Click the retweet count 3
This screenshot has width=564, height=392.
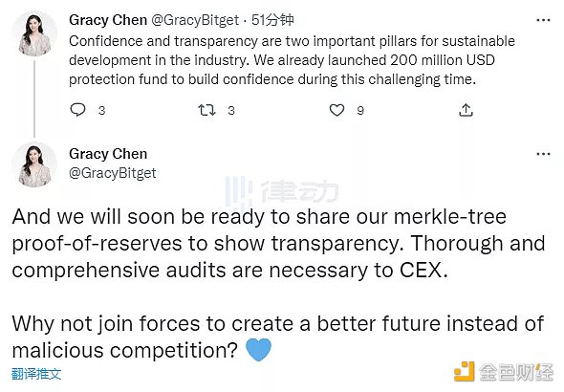pos(231,110)
